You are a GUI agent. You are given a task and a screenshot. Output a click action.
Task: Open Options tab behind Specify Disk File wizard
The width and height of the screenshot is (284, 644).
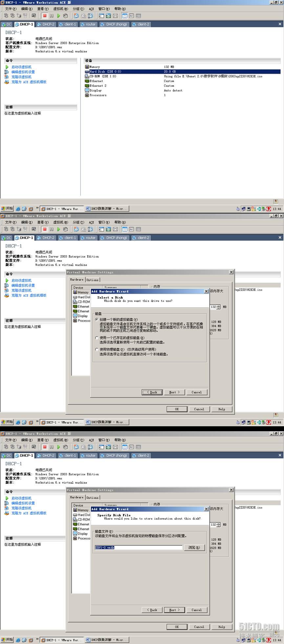coord(93,498)
